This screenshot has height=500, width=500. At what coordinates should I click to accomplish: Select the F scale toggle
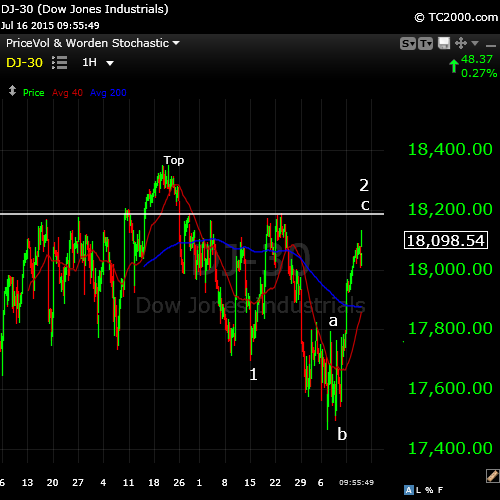pos(440,490)
